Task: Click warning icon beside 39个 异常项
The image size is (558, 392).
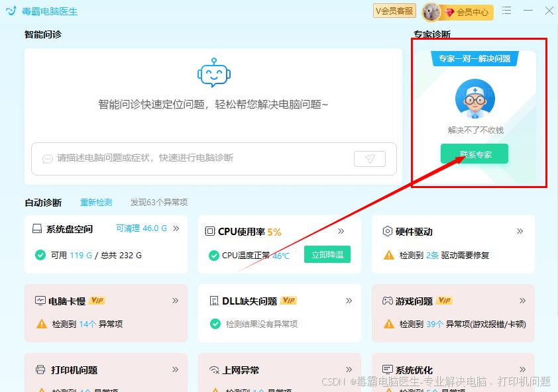Action: tap(388, 324)
